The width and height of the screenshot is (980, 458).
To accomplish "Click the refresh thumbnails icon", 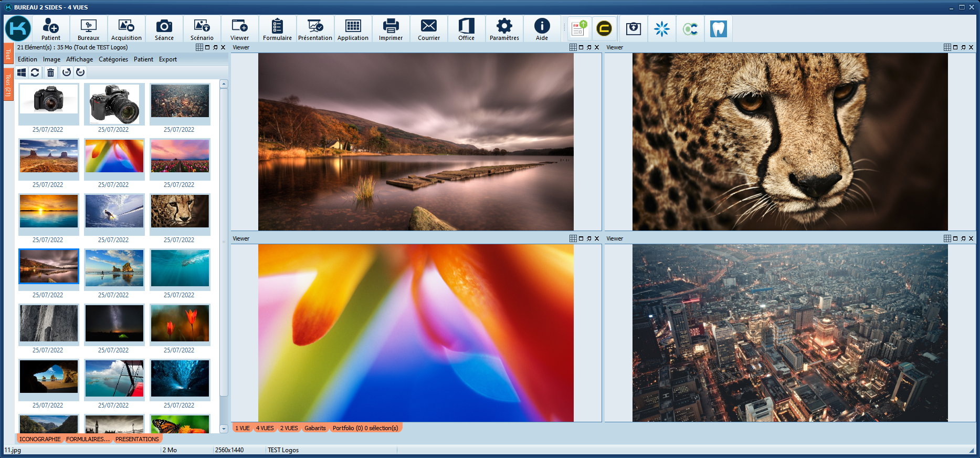I will point(35,72).
